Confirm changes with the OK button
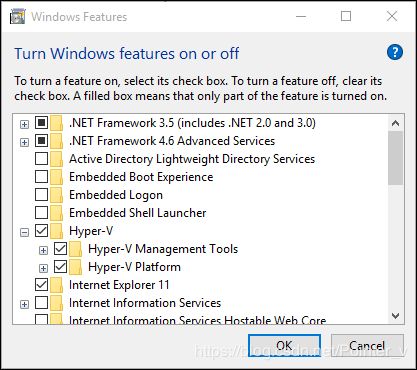The image size is (417, 370). pos(284,346)
